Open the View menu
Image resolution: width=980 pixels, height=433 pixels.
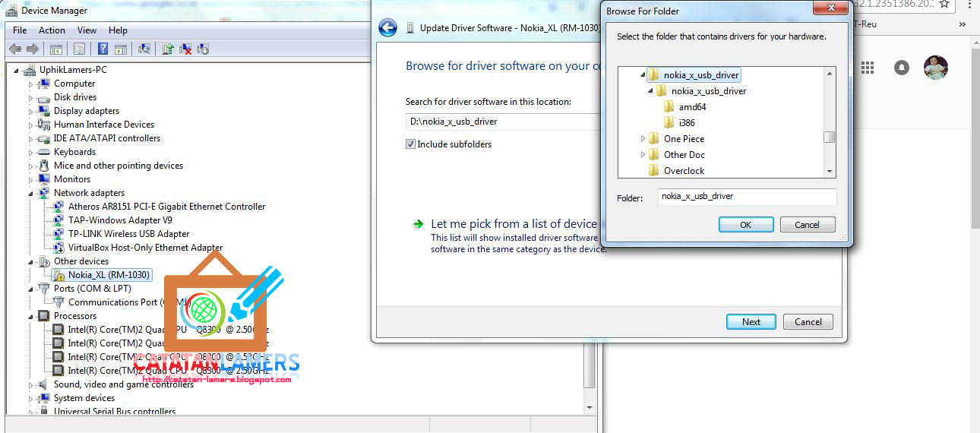pos(87,30)
